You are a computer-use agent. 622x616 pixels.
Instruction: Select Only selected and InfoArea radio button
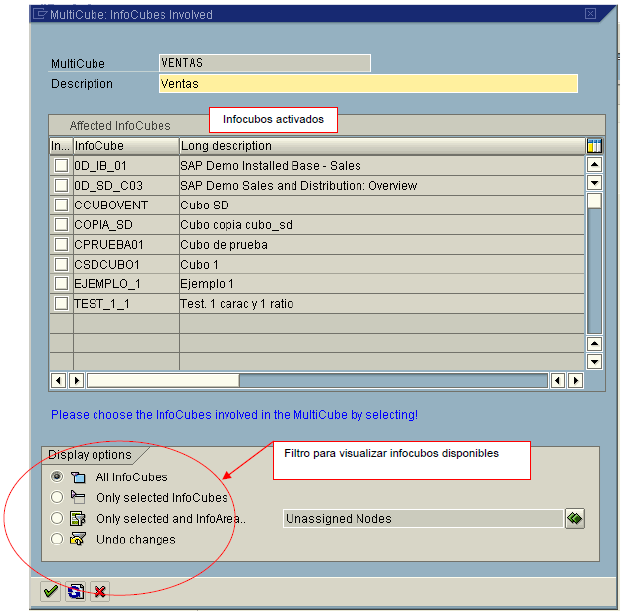[x=57, y=518]
